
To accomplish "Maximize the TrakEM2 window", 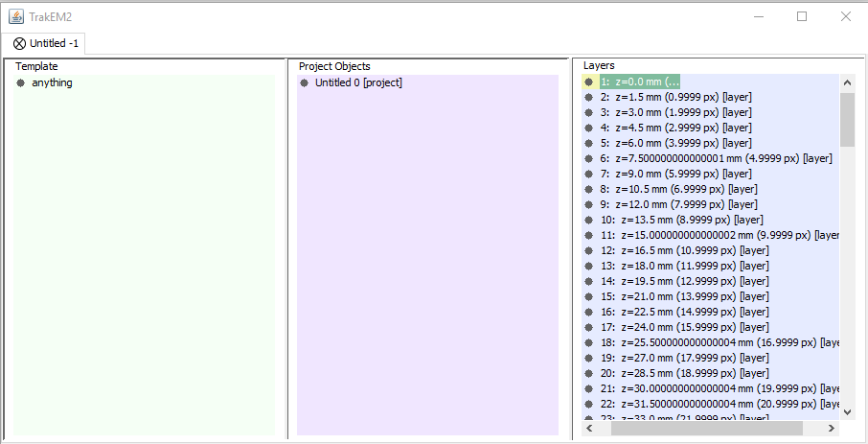I will (802, 16).
